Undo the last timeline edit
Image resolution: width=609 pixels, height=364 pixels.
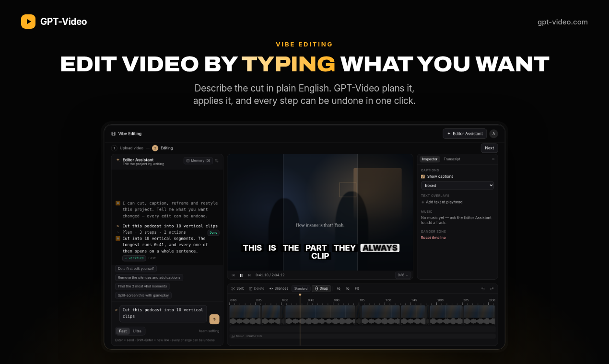coord(483,288)
